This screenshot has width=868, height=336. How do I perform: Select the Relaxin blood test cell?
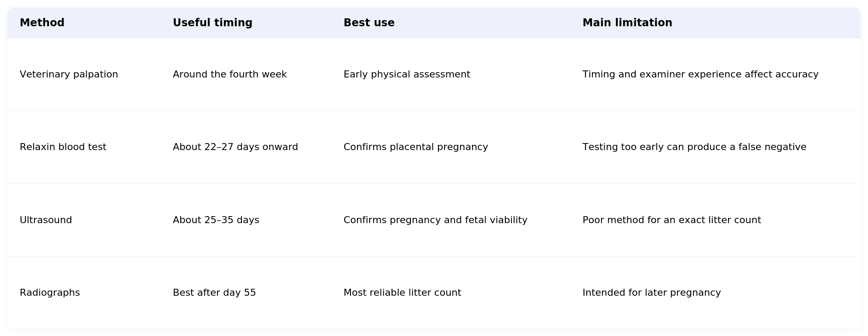point(63,147)
